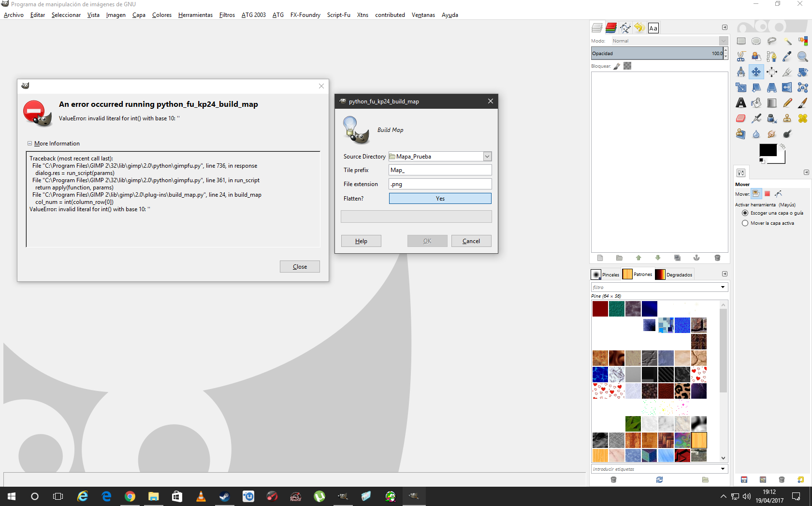Select the Move tool
This screenshot has width=812, height=506.
756,72
